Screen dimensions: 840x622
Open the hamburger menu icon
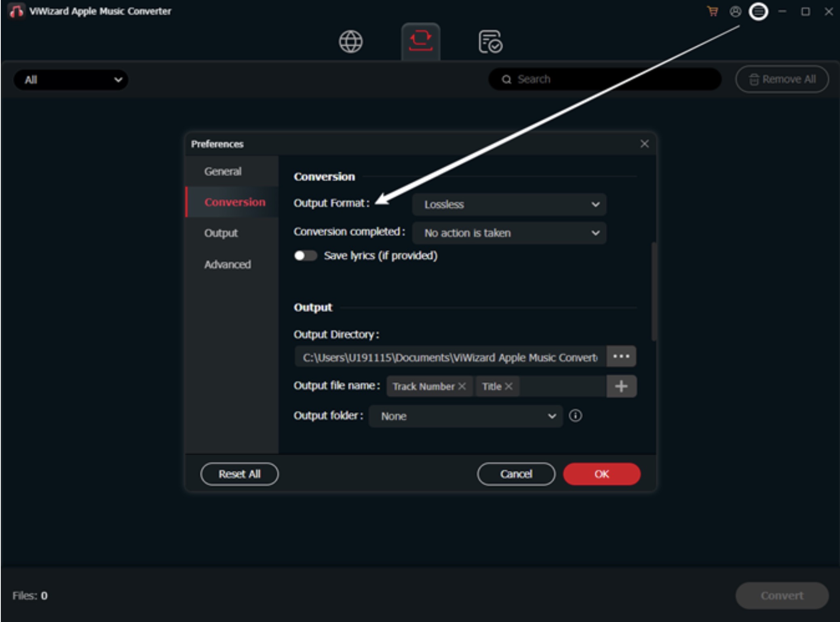click(x=758, y=11)
